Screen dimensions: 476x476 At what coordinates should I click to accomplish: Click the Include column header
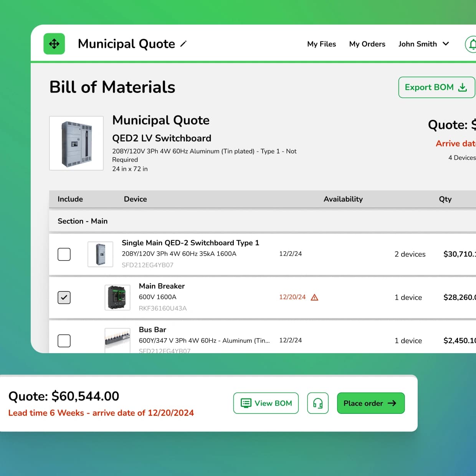pyautogui.click(x=70, y=199)
